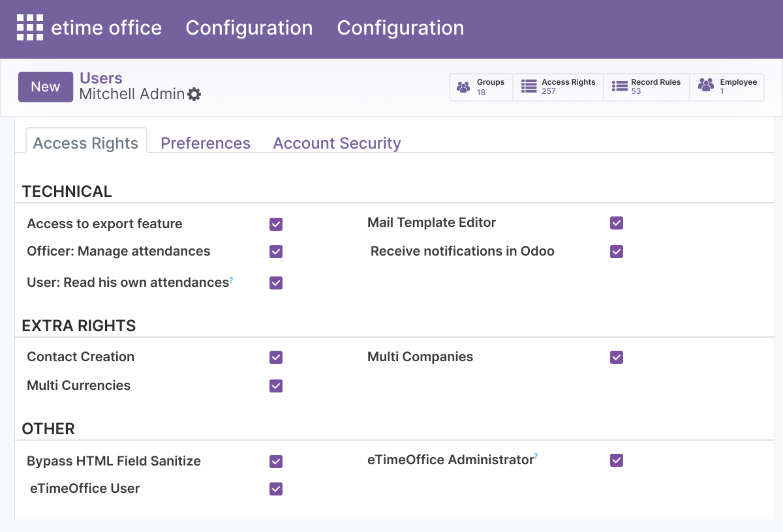Toggle Contact Creation checkbox
This screenshot has height=532, width=783.
tap(276, 357)
